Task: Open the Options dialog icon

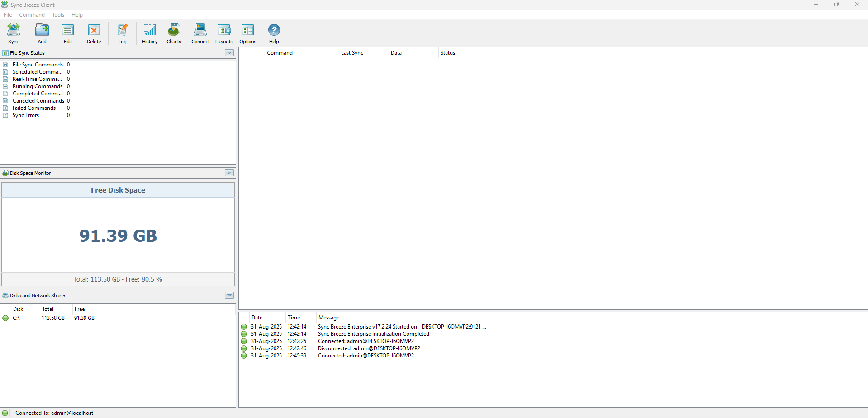Action: (x=248, y=34)
